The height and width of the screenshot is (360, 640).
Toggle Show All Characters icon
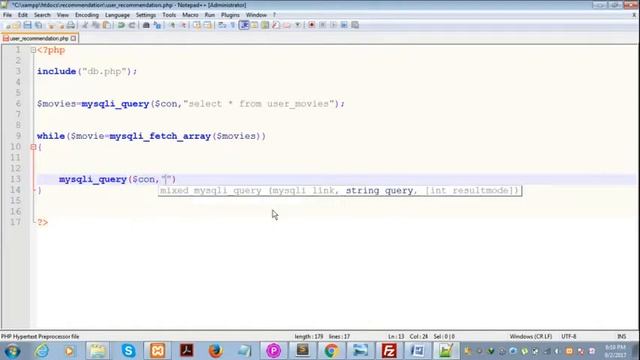tap(233, 25)
